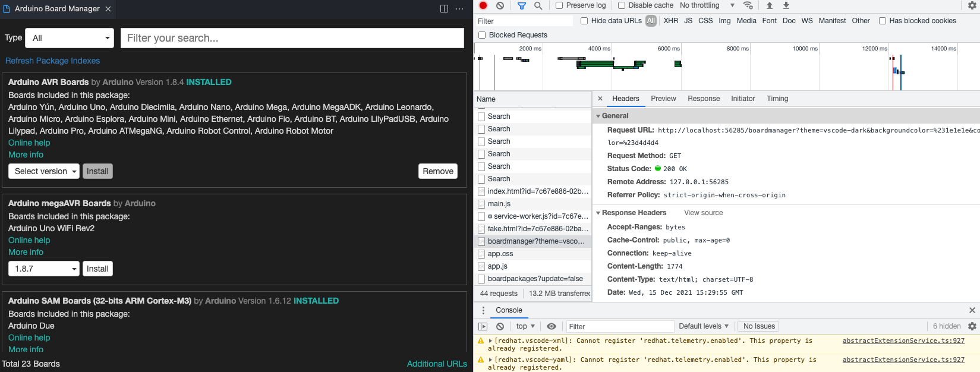The height and width of the screenshot is (372, 980).
Task: Open the console context dropdown 'top'
Action: coord(525,326)
